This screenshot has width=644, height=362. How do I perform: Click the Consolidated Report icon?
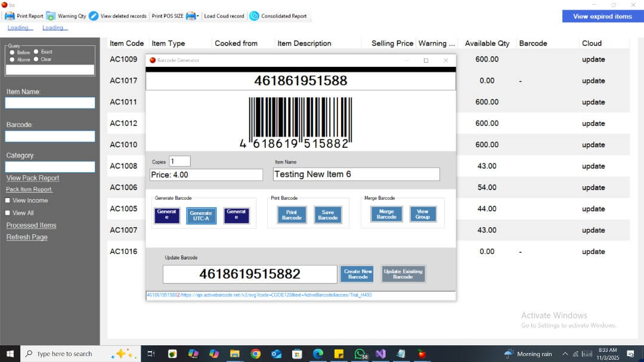[254, 16]
